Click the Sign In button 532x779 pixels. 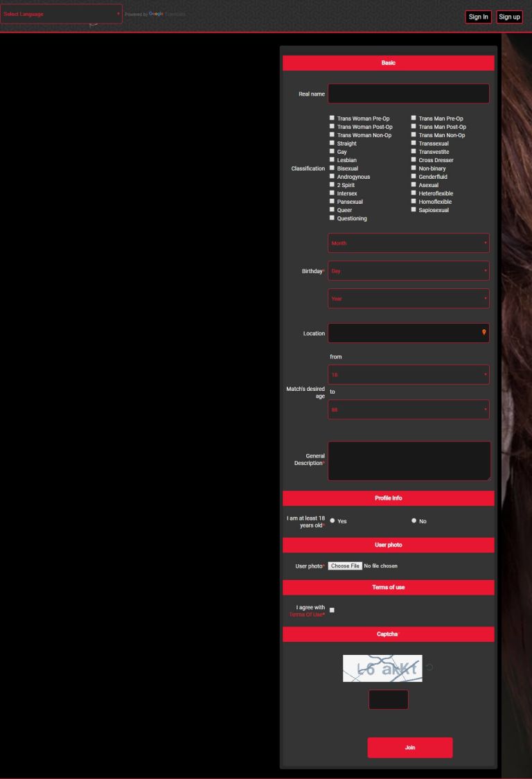point(478,17)
